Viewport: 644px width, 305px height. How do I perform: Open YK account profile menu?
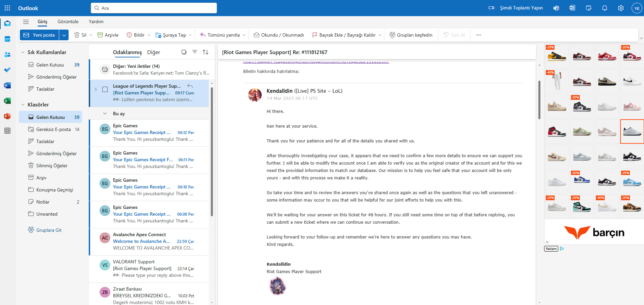point(637,8)
